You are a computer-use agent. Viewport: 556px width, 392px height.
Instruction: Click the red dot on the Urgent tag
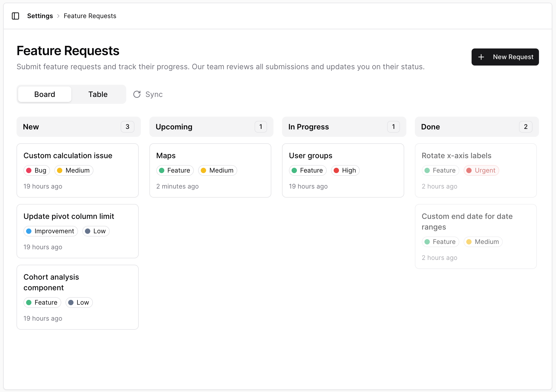click(469, 170)
